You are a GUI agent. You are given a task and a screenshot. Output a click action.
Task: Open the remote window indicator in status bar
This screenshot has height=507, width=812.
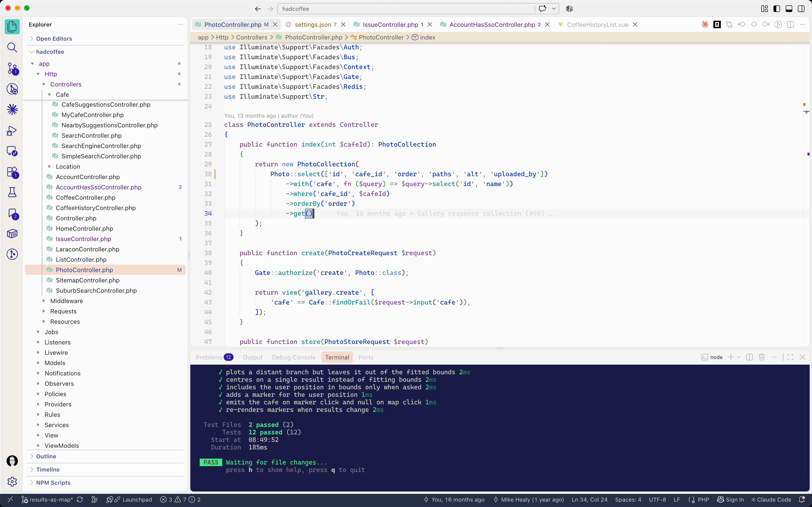[x=10, y=500]
